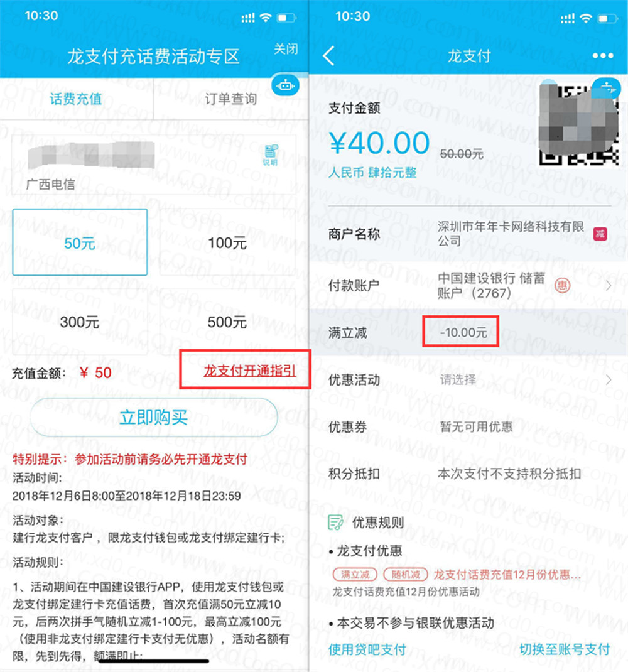Select the 300元 recharge amount

tap(80, 322)
